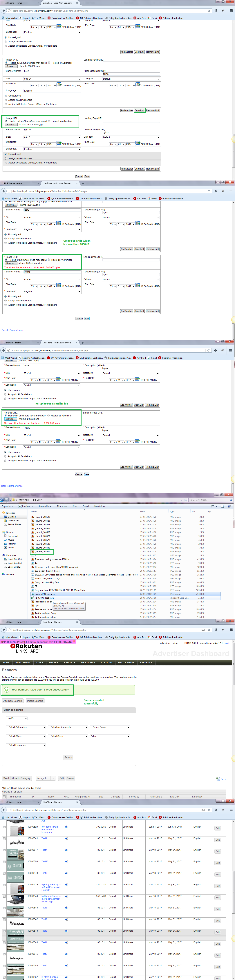The height and width of the screenshot is (980, 235).
Task: Click the Export icon above the banner table
Action: point(218,779)
